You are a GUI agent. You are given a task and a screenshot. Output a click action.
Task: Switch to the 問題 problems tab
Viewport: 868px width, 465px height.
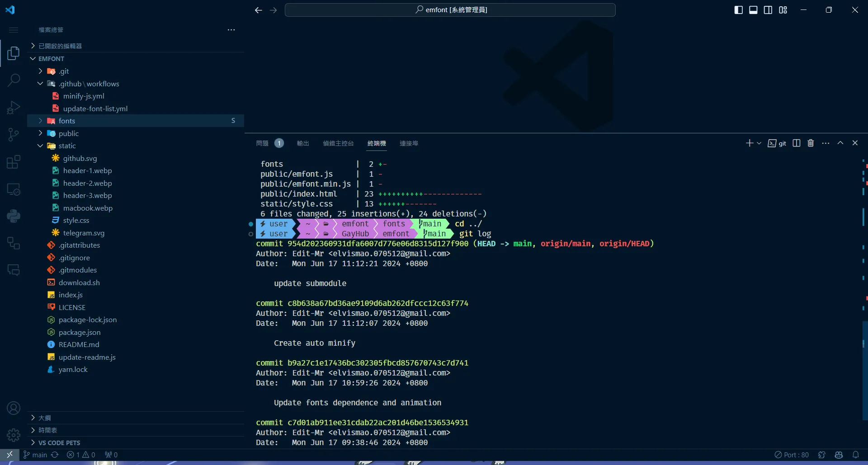[262, 143]
